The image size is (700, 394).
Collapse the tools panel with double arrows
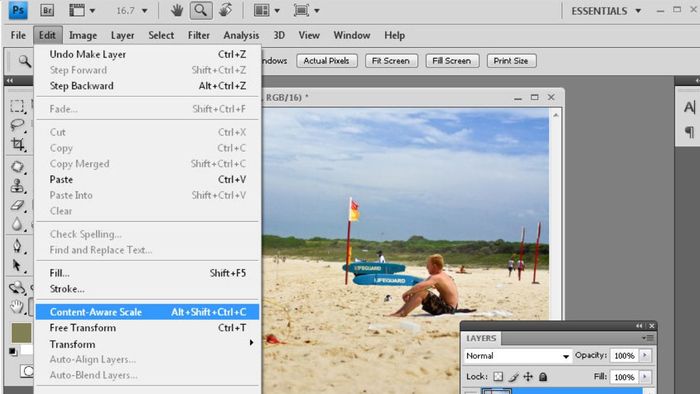pyautogui.click(x=10, y=80)
